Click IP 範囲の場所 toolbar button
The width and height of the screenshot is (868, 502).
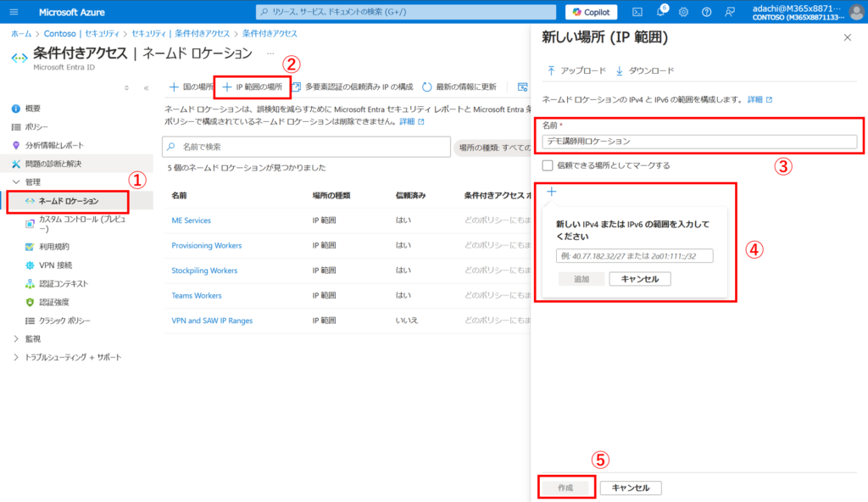tap(253, 87)
